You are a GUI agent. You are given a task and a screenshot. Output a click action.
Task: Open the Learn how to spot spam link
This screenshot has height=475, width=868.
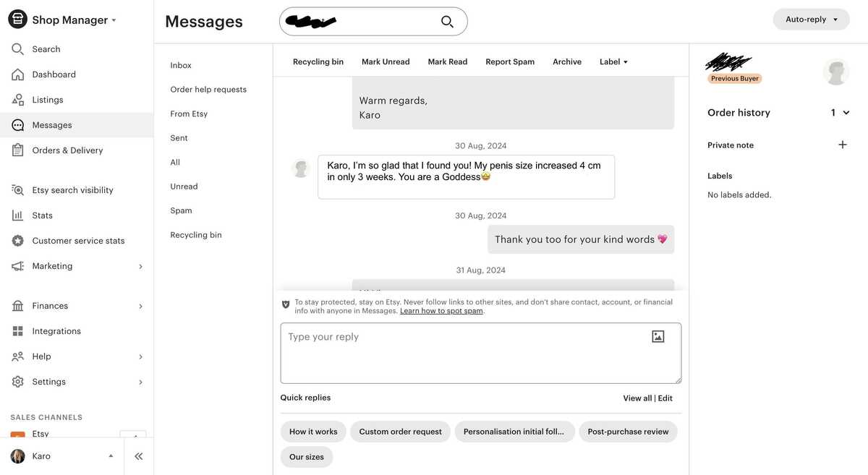pyautogui.click(x=441, y=311)
